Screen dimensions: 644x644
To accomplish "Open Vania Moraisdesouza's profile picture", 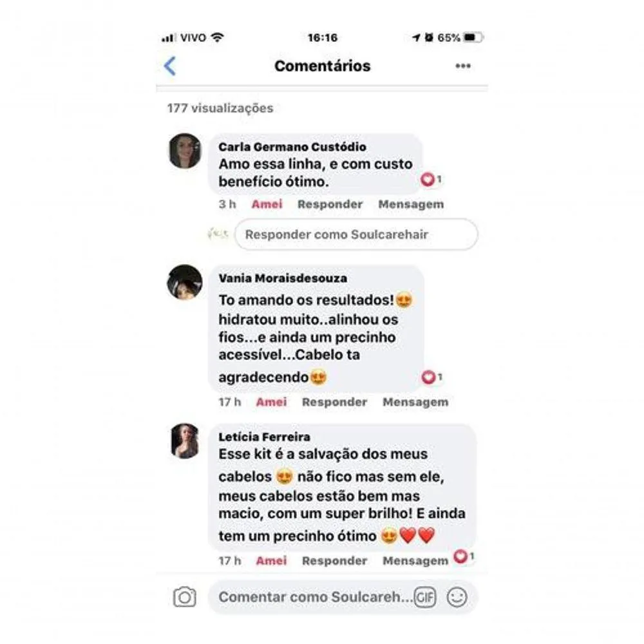I will (x=185, y=282).
